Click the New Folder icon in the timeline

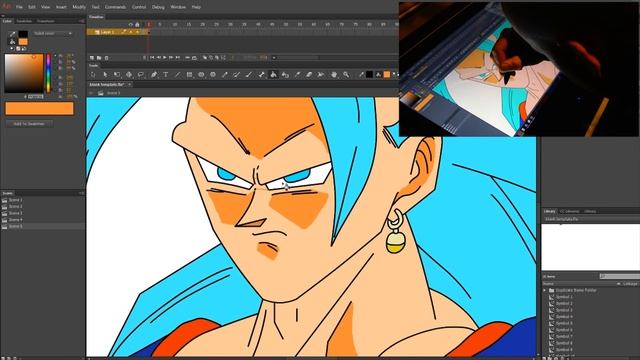click(99, 58)
